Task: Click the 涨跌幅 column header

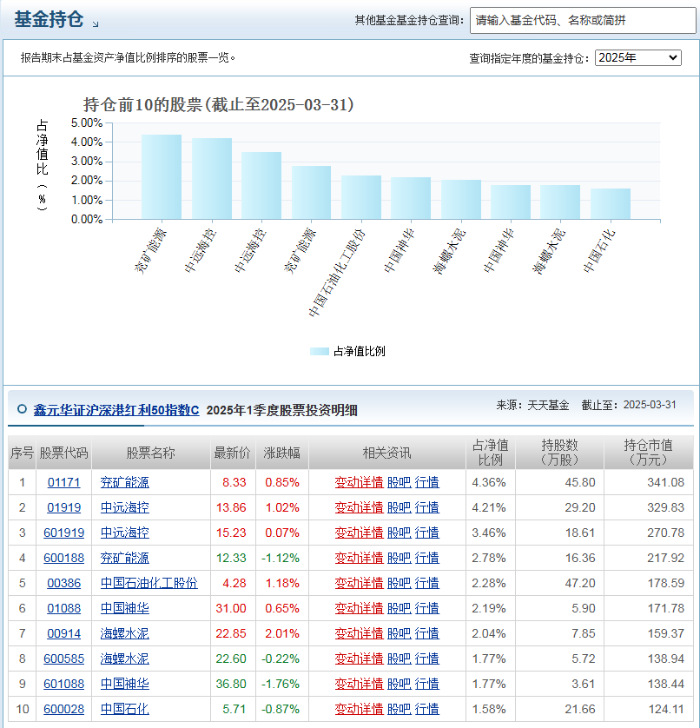Action: pyautogui.click(x=281, y=453)
